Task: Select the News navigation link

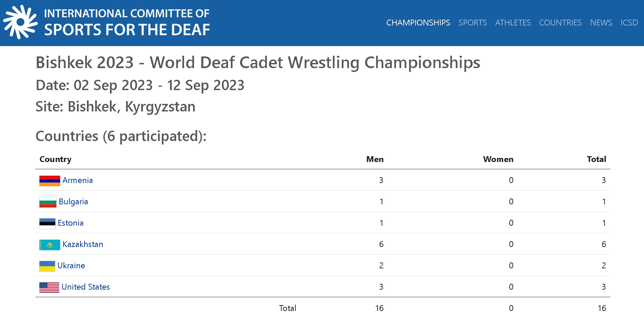Action: (601, 23)
